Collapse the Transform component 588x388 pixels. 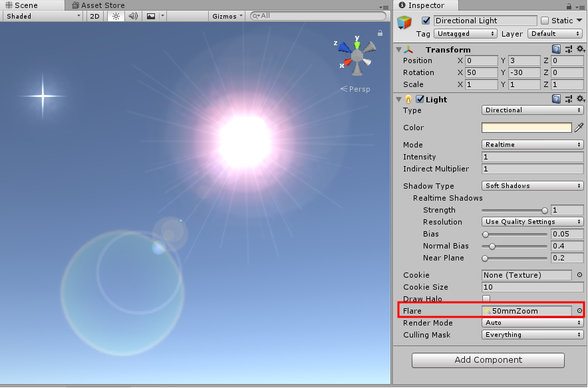[398, 50]
